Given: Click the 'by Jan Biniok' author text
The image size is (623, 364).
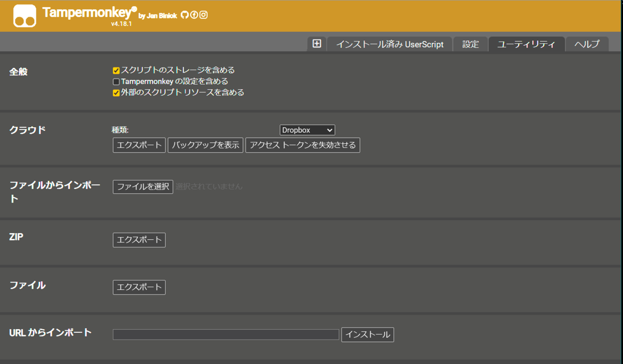Looking at the screenshot, I should click(158, 16).
